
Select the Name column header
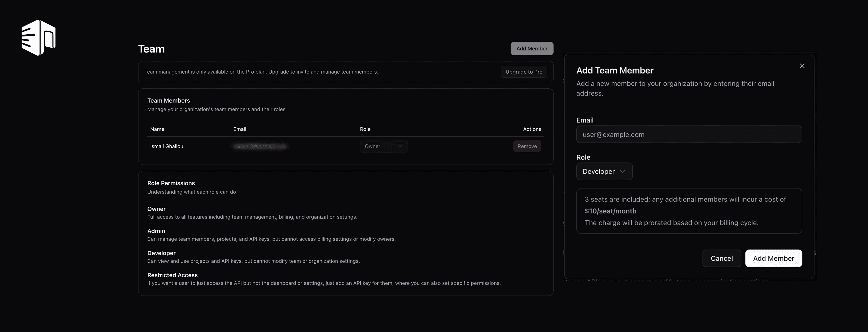tap(157, 129)
